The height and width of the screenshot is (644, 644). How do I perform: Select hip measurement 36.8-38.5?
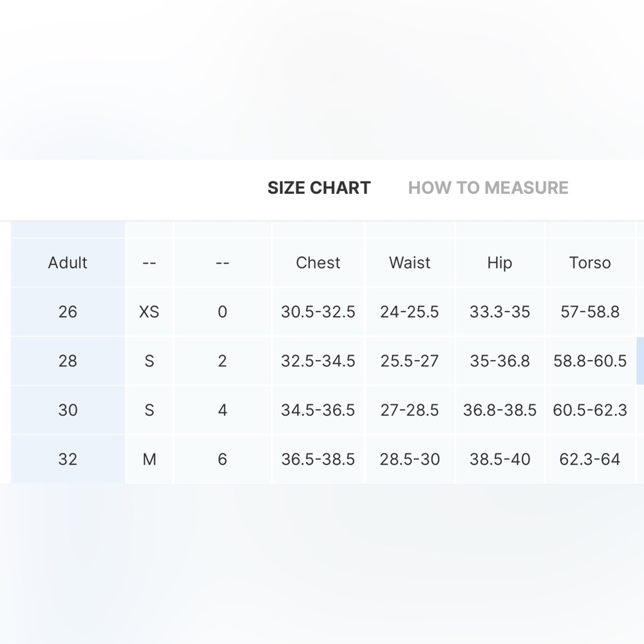pos(500,410)
